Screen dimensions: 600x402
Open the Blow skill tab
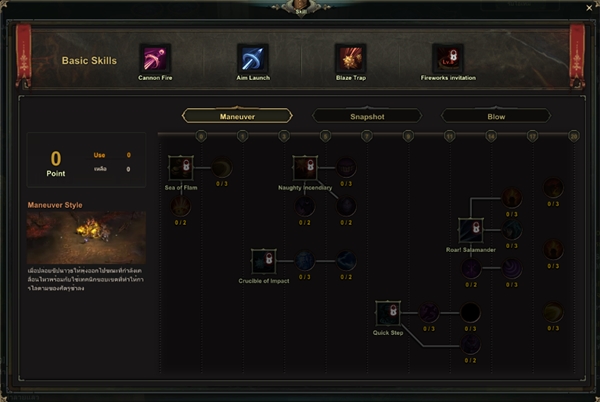pos(496,116)
